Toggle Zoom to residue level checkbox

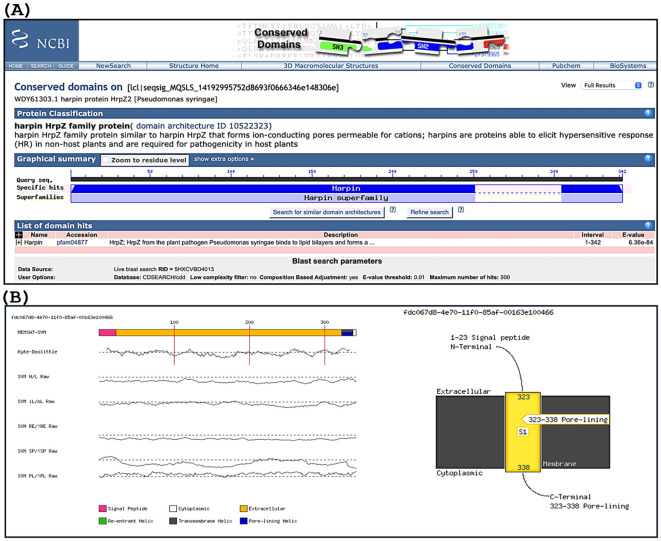[106, 160]
